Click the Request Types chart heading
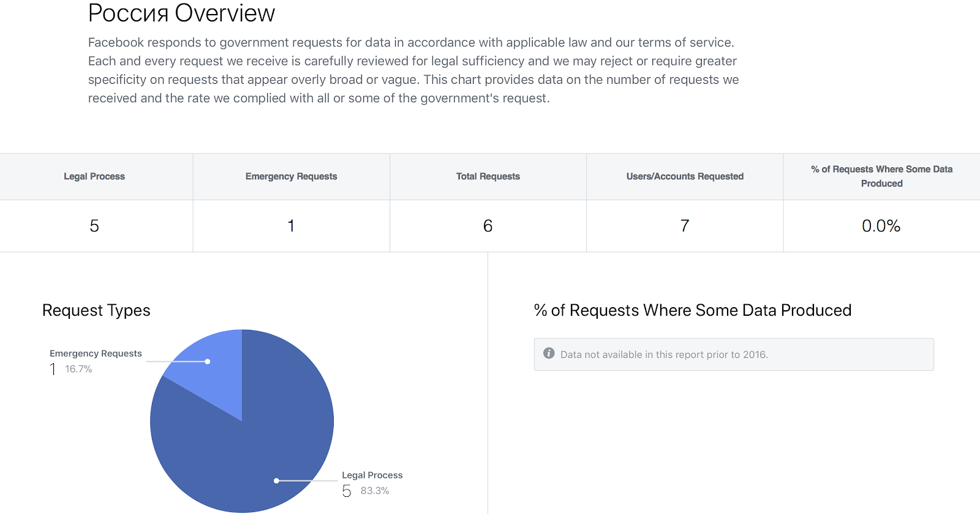The height and width of the screenshot is (514, 980). [96, 310]
